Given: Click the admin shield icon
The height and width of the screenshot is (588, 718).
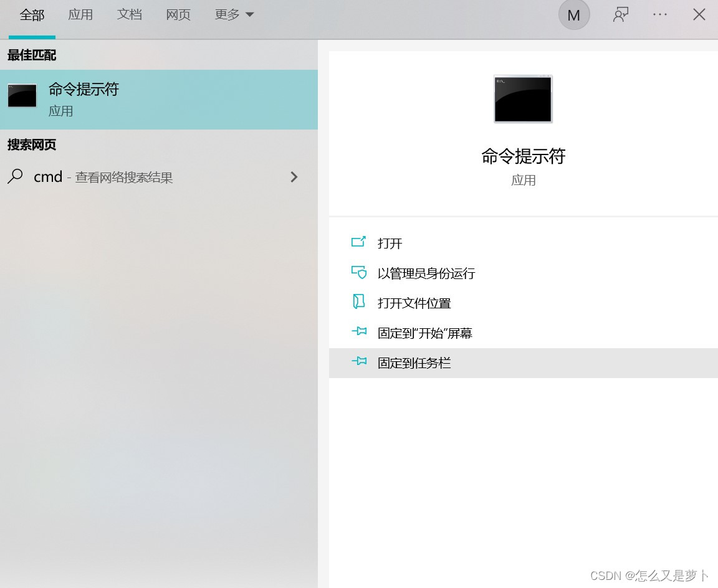Looking at the screenshot, I should pos(359,272).
